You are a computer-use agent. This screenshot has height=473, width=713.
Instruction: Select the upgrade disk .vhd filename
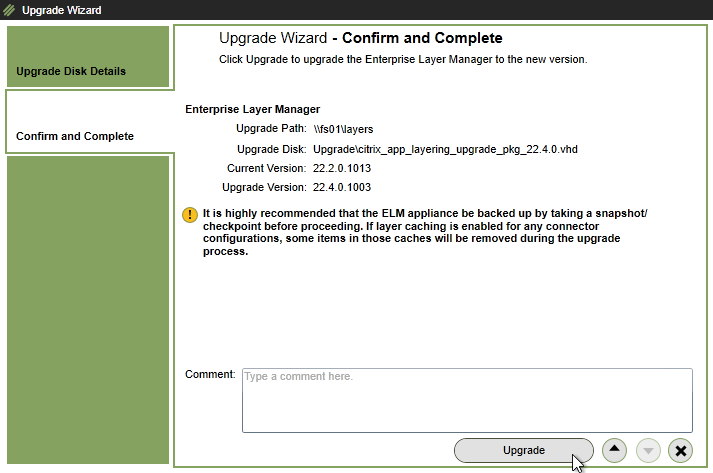445,149
